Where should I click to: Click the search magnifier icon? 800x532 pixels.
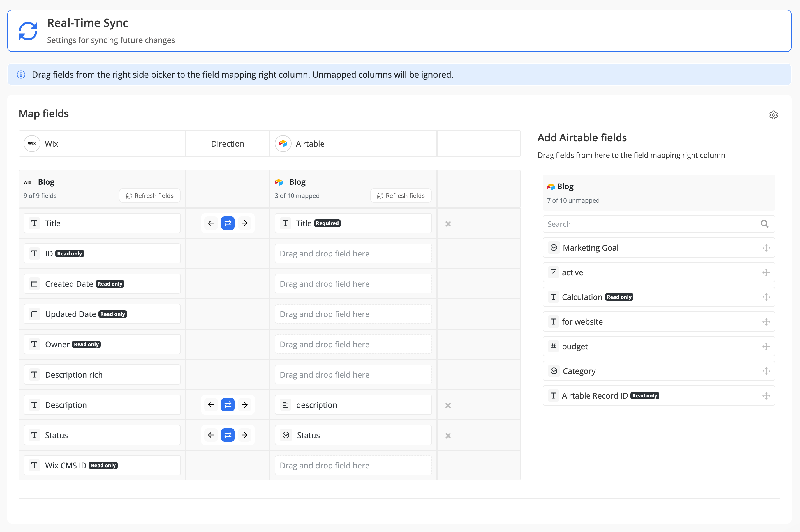pyautogui.click(x=764, y=224)
